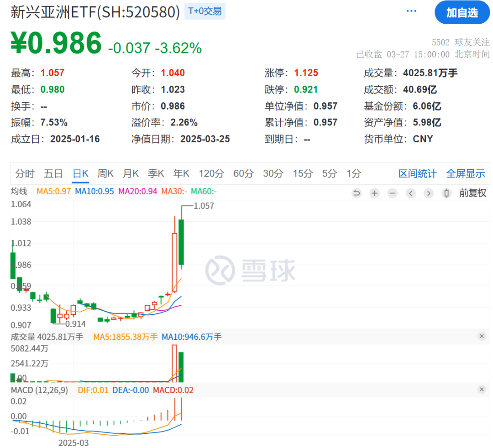Viewport: 493px width, 448px height.
Task: Click the 净值日期 2025-03-25 date
Action: pos(205,139)
